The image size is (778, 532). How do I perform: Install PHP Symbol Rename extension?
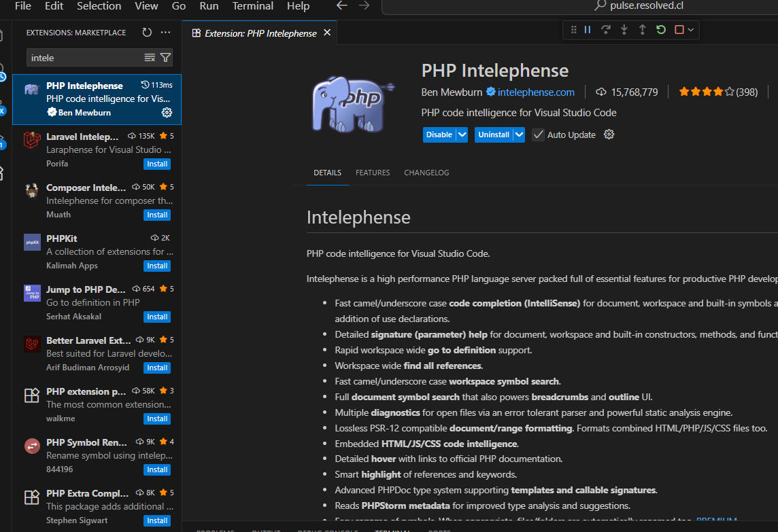tap(157, 469)
